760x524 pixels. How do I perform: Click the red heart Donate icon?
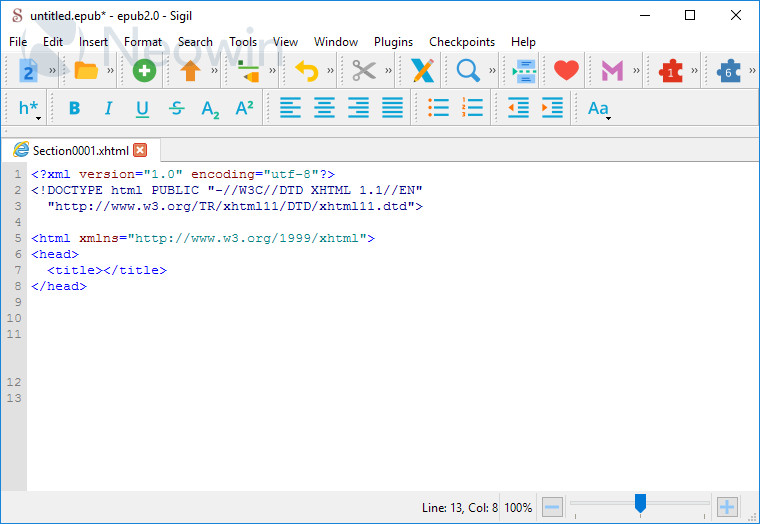(x=566, y=71)
